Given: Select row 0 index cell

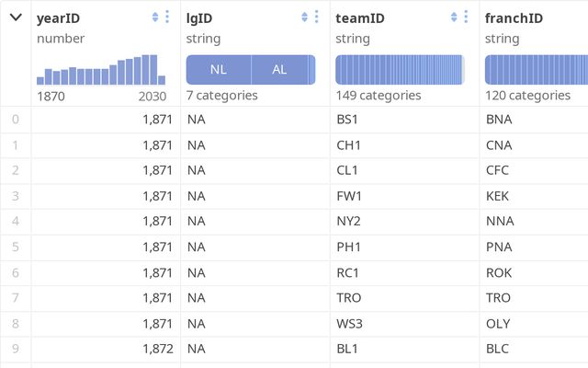Looking at the screenshot, I should coord(15,119).
